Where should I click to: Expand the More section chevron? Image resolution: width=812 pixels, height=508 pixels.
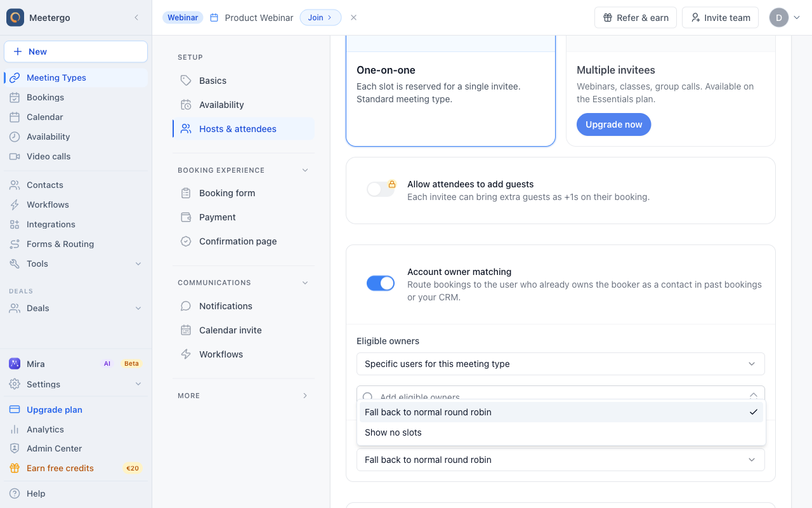pos(305,396)
